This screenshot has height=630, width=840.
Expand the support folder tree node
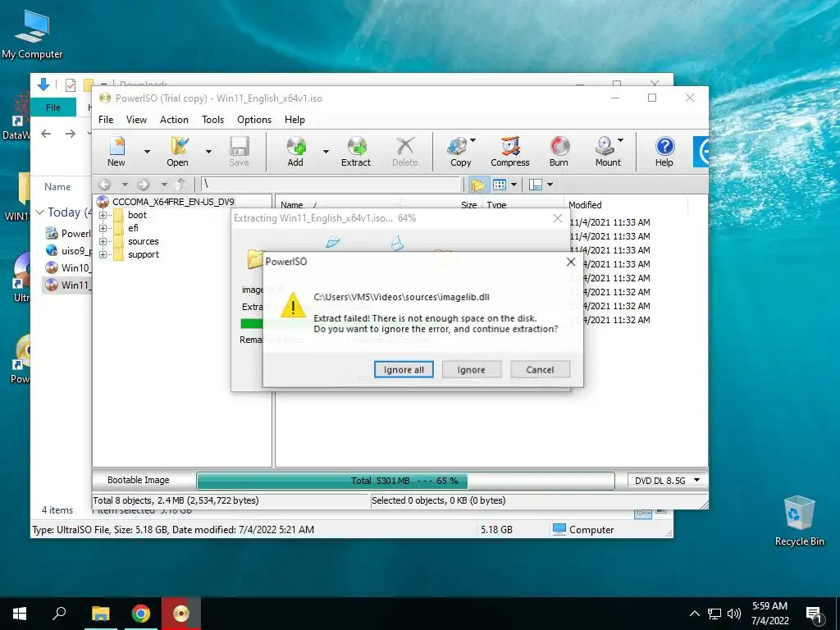103,254
